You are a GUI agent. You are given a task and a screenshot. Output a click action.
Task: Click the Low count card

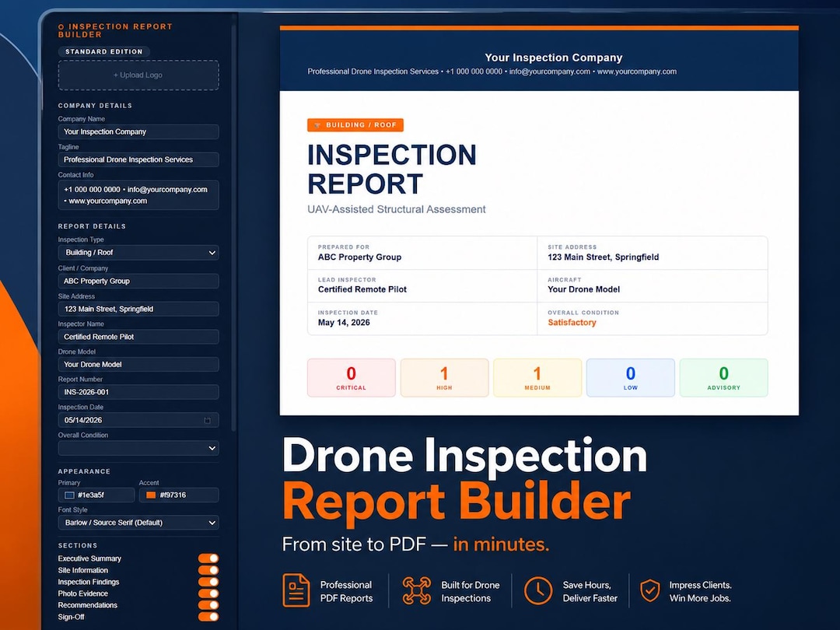(631, 378)
